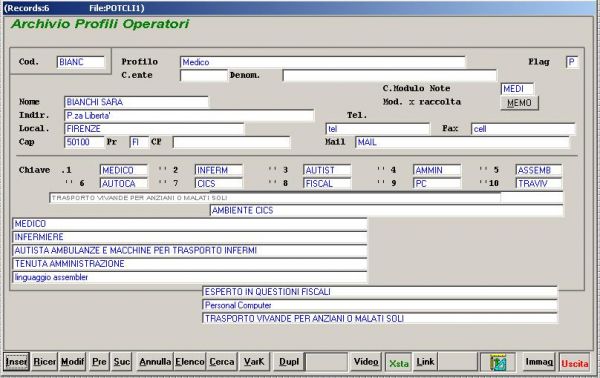
Task: Click the empty Denom. field
Action: pos(390,75)
